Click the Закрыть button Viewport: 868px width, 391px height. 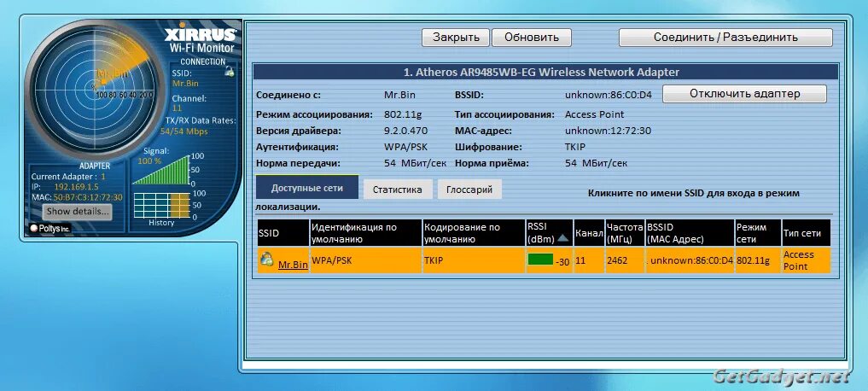(456, 37)
